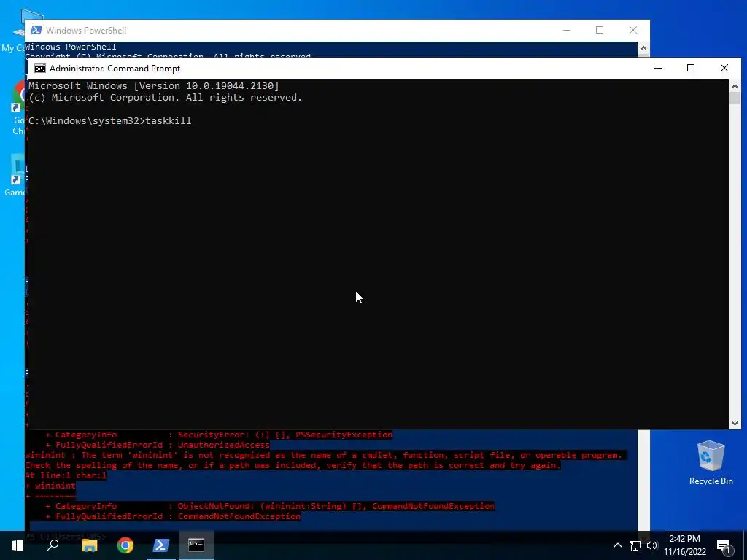Viewport: 747px width, 560px height.
Task: Show hidden system tray icons
Action: [617, 545]
